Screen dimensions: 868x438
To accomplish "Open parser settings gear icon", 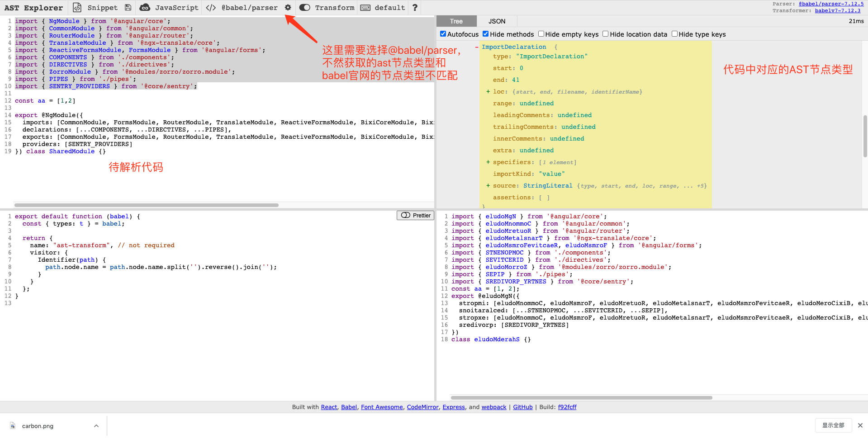I will (x=288, y=7).
